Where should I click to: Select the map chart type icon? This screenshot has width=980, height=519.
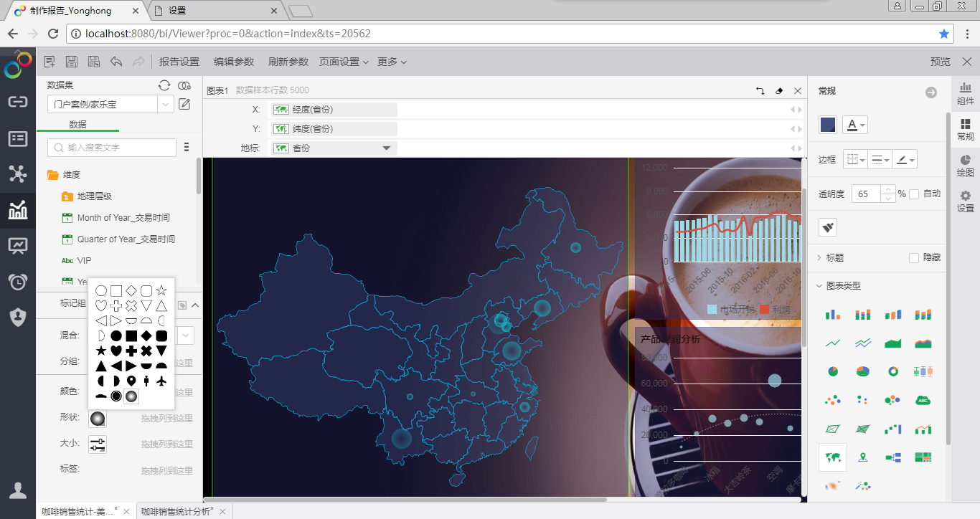[x=833, y=457]
